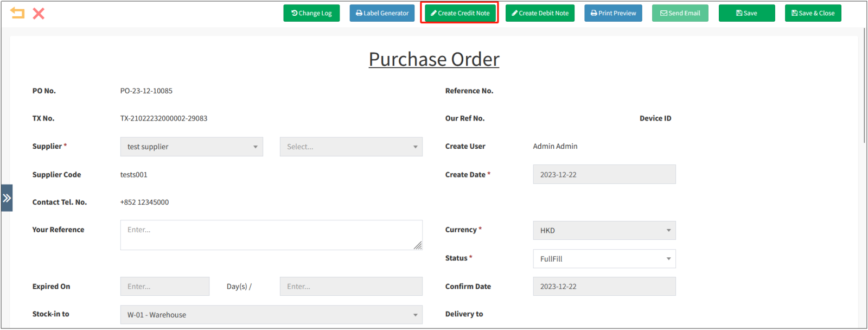This screenshot has height=330, width=868.
Task: Open the Label Generator
Action: 382,13
